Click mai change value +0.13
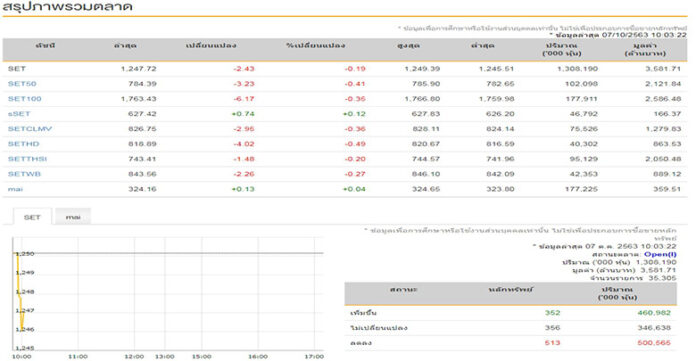696x361 pixels. coord(243,189)
